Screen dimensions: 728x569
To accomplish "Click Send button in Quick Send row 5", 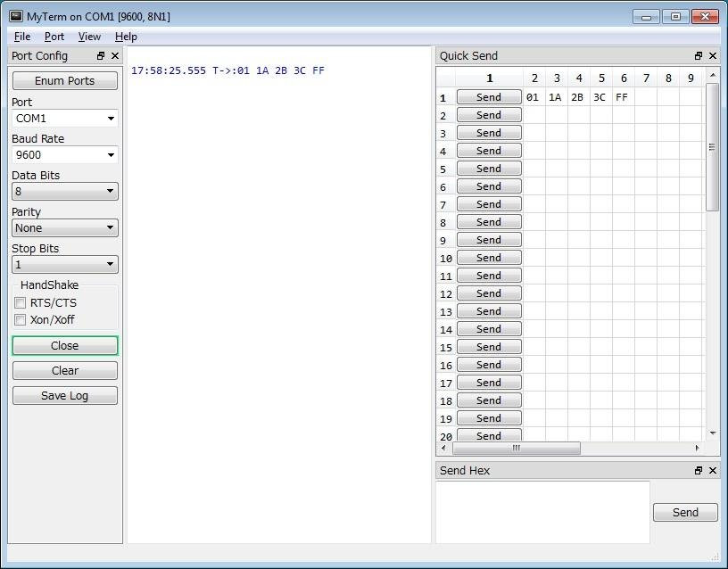I will pyautogui.click(x=489, y=169).
